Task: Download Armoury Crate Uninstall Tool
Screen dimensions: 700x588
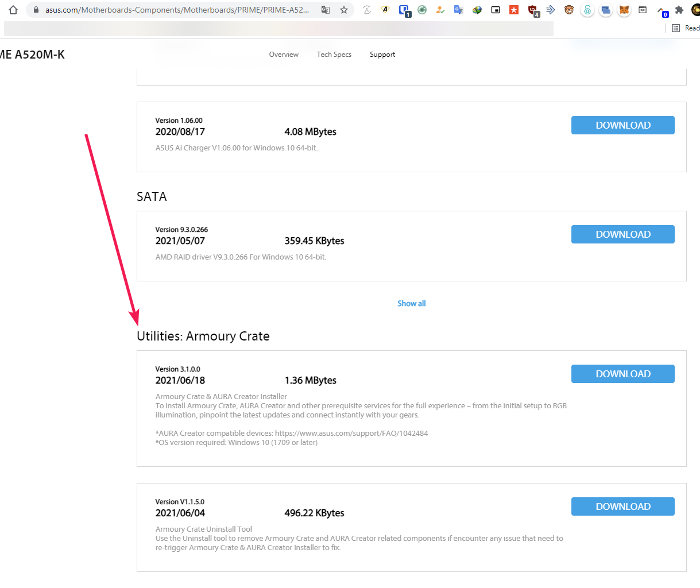Action: 623,506
